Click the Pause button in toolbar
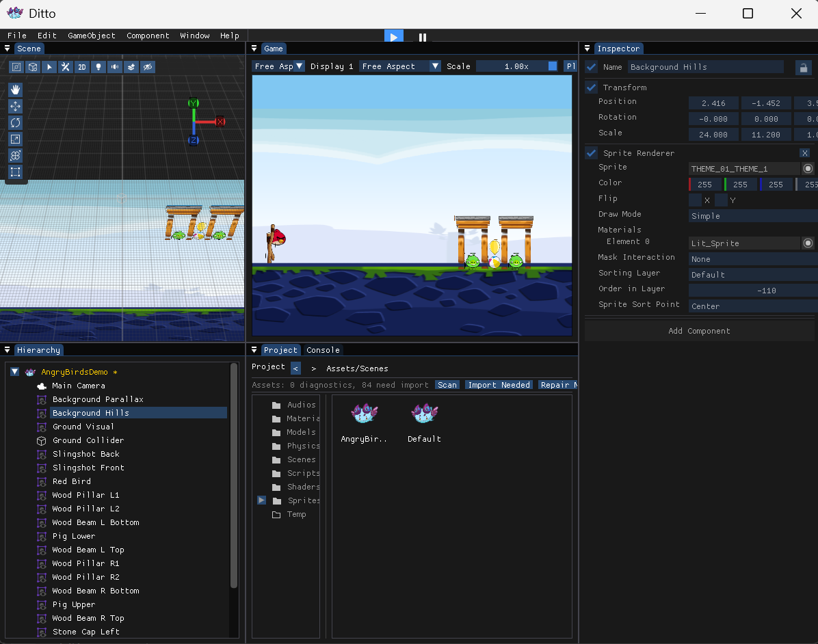 coord(423,36)
